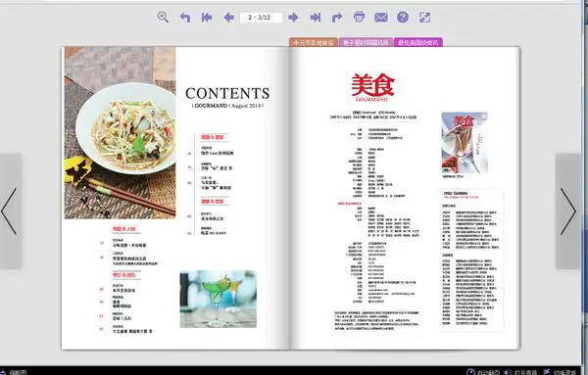Click the red 美食 GOURMAND logo

tap(372, 88)
